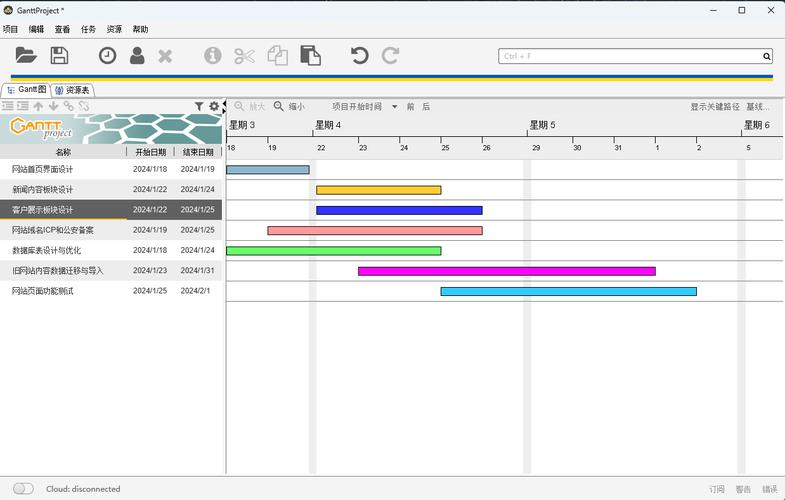Viewport: 785px width, 500px height.
Task: Switch to the 资源表 tab
Action: tap(73, 90)
